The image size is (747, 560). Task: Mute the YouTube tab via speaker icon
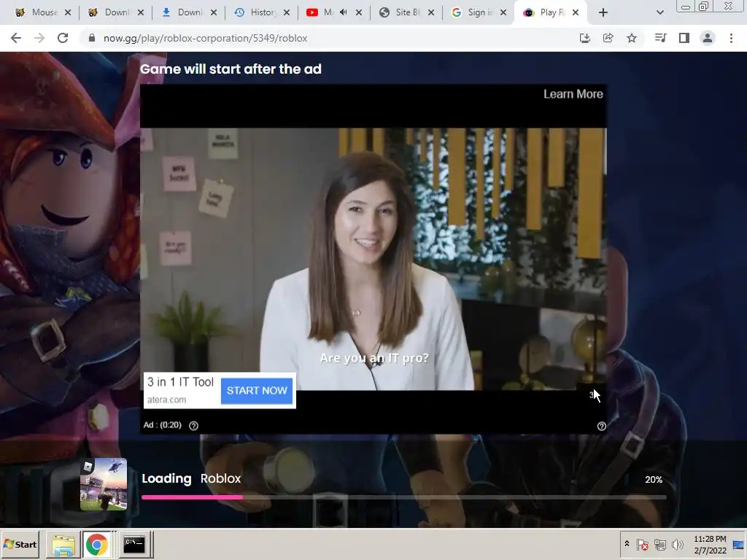click(x=343, y=12)
